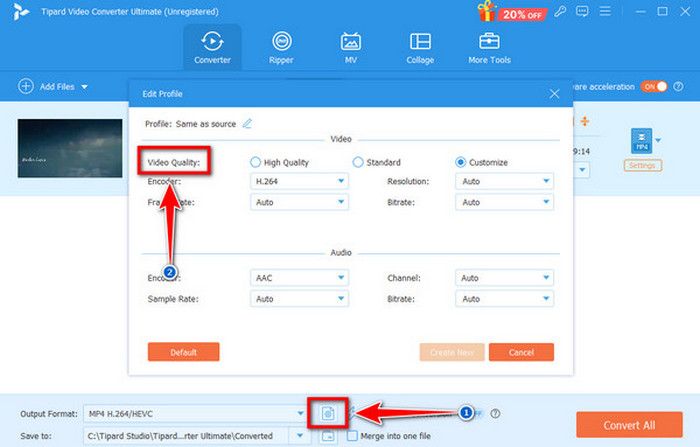The image size is (700, 447).
Task: Expand the Save to path dropdown arrow
Action: coord(300,436)
